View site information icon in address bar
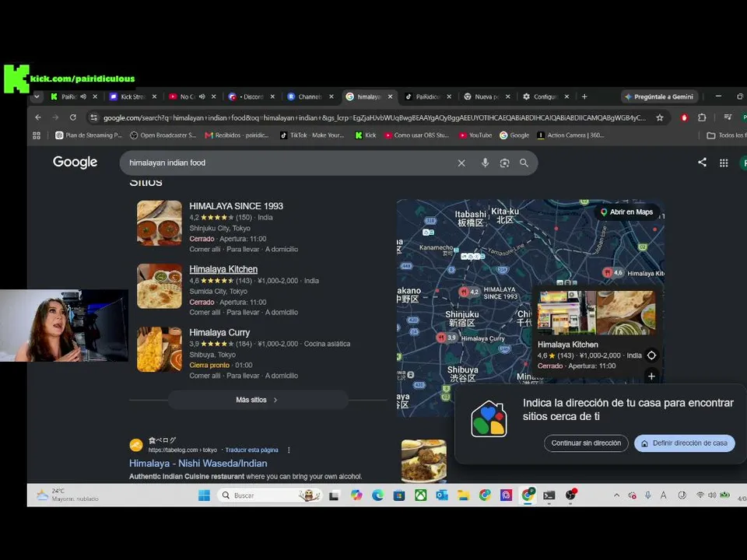The height and width of the screenshot is (560, 747). click(x=94, y=117)
